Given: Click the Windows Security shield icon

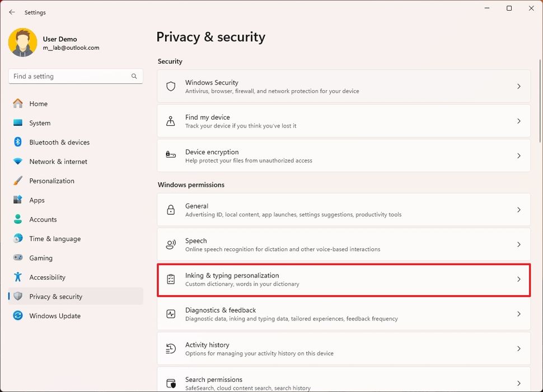Looking at the screenshot, I should [x=171, y=87].
